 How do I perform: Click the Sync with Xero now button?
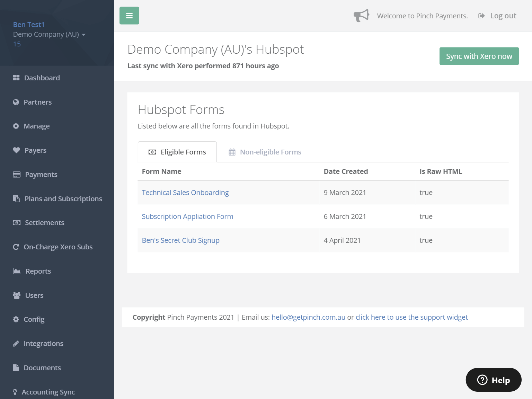point(479,56)
